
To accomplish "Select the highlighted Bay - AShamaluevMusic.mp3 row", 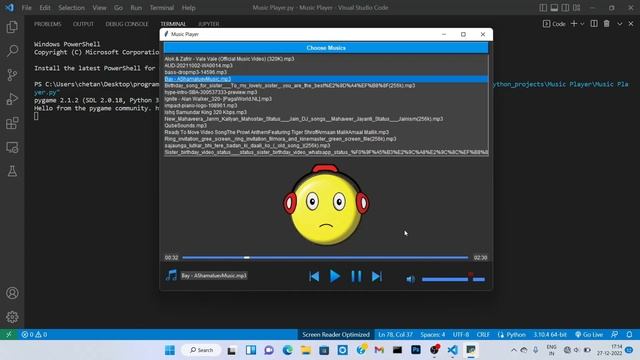I will [326, 79].
